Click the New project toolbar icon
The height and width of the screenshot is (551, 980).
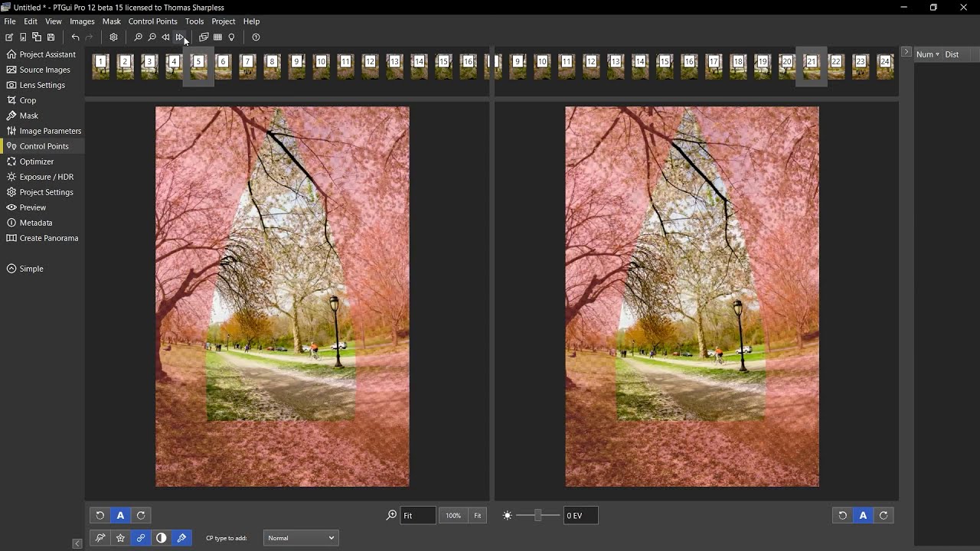point(9,37)
